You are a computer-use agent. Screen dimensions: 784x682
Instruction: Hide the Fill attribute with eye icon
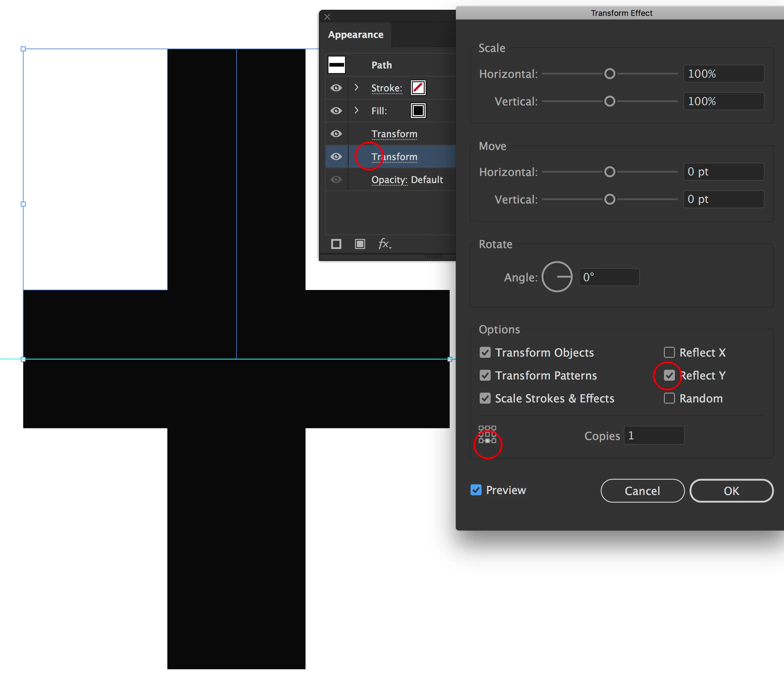[336, 111]
